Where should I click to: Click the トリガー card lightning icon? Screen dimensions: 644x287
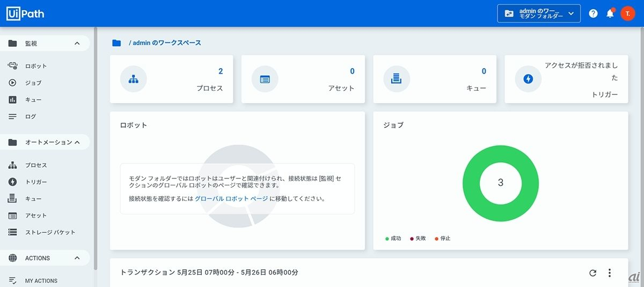[x=528, y=79]
